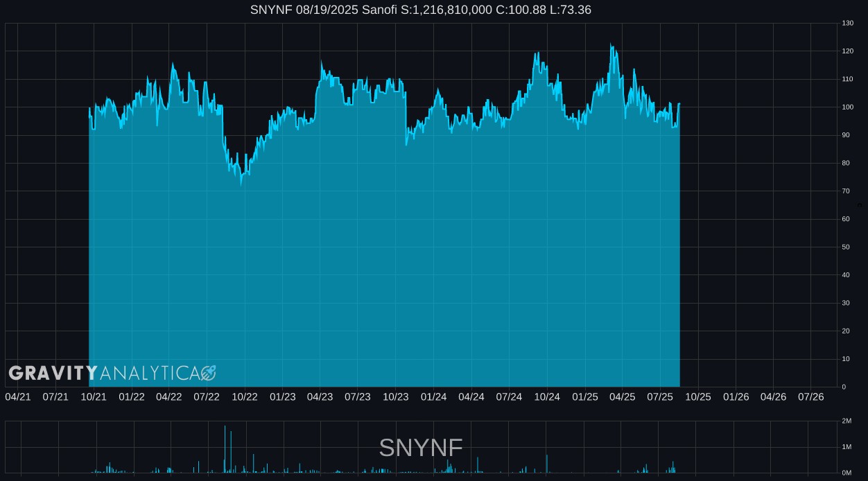Screen dimensions: 868x481
Task: Click the 04/23 date label
Action: [320, 396]
